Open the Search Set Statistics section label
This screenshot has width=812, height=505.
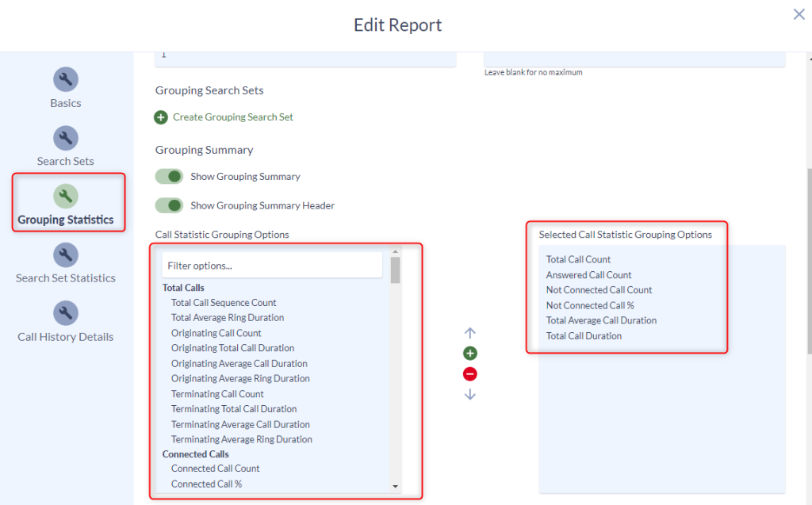[66, 278]
